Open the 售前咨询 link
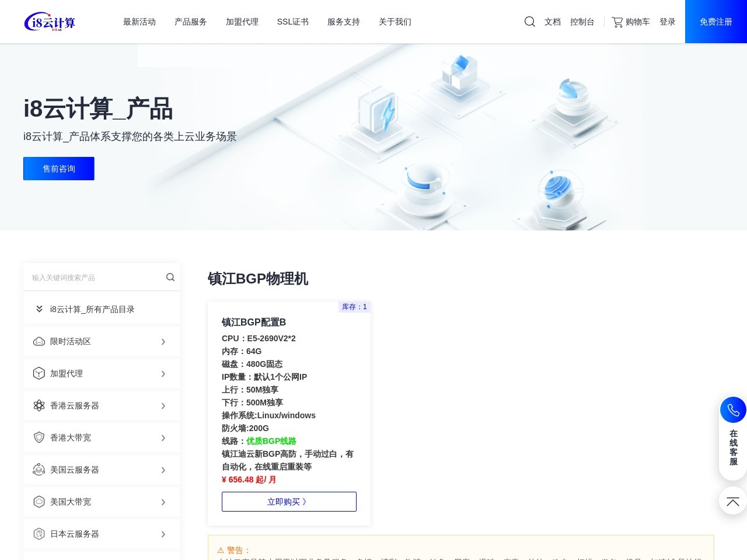 [x=58, y=169]
